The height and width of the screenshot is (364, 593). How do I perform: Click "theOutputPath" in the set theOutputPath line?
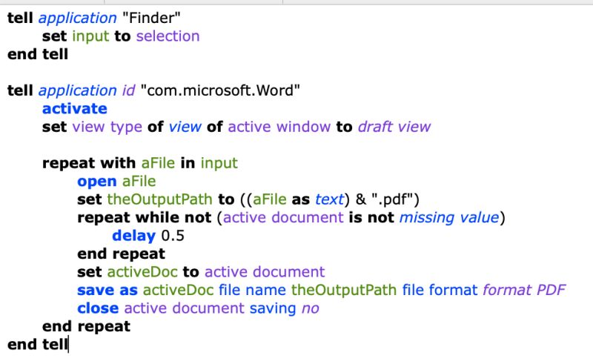(160, 199)
